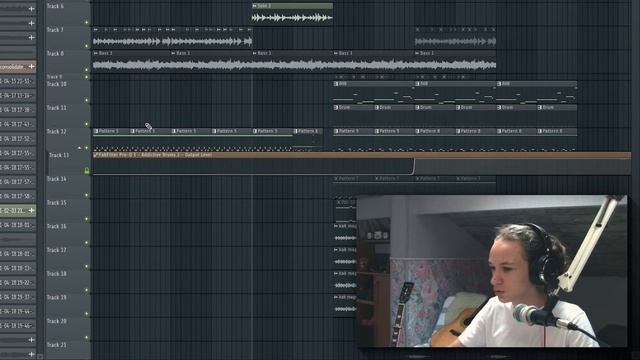The height and width of the screenshot is (360, 640).
Task: Select the picker item labeled -04-18 18-13
Action: click(x=18, y=268)
